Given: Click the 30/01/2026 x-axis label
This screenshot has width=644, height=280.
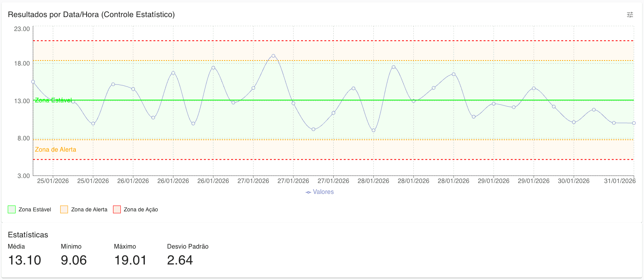Looking at the screenshot, I should (x=574, y=181).
